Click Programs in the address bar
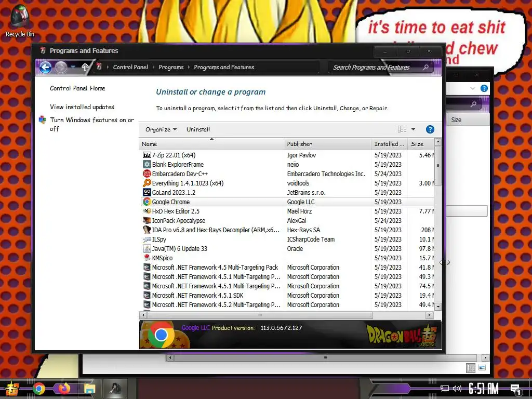The height and width of the screenshot is (399, 532). pyautogui.click(x=171, y=67)
